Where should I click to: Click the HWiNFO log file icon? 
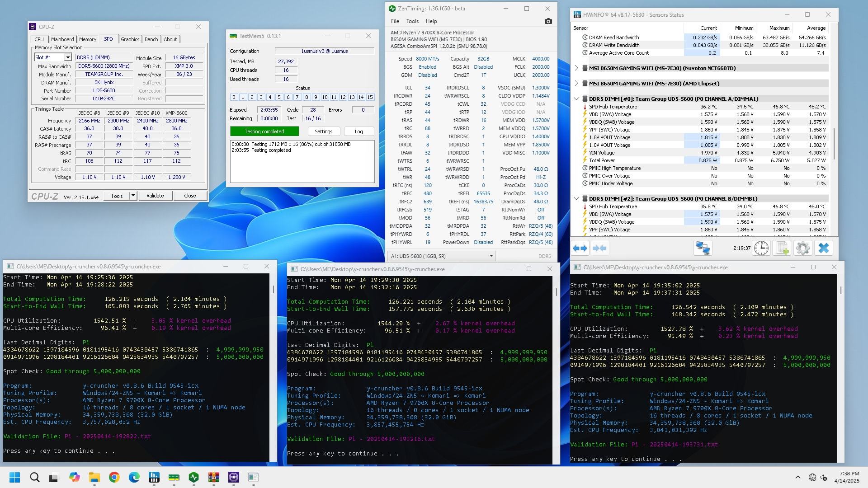click(782, 248)
